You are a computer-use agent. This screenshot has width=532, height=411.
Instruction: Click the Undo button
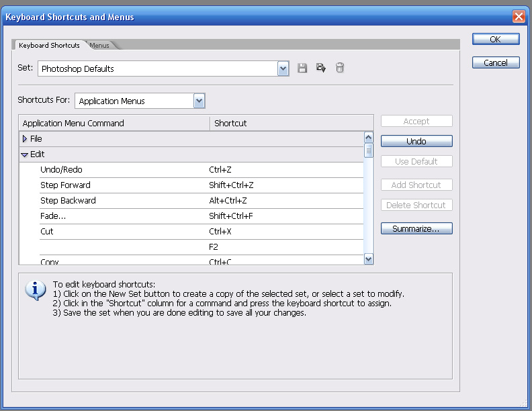click(x=416, y=141)
